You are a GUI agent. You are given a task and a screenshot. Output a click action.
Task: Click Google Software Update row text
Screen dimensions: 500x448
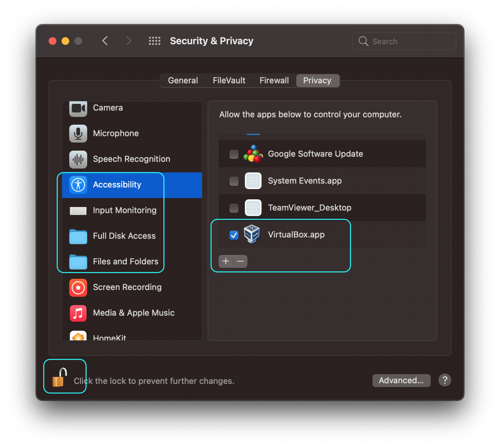tap(315, 154)
